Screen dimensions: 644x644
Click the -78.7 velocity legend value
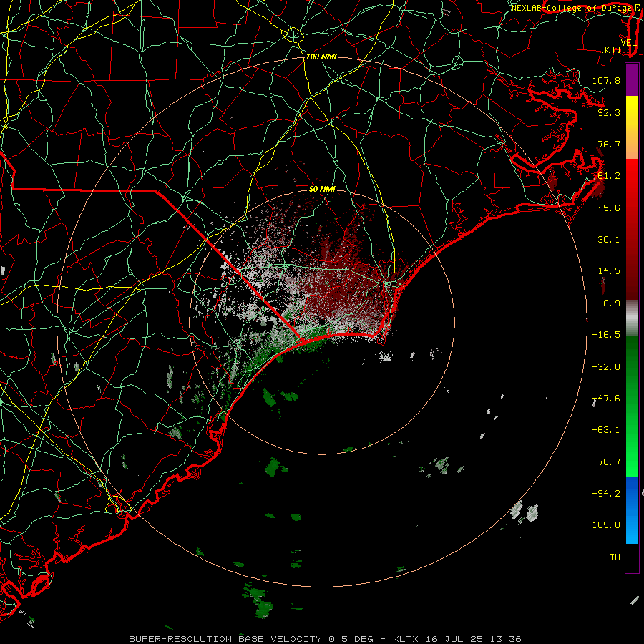606,462
